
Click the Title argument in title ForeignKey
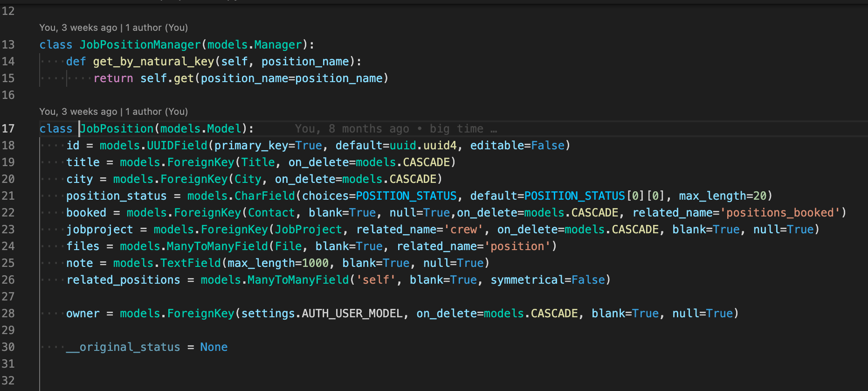pos(258,162)
